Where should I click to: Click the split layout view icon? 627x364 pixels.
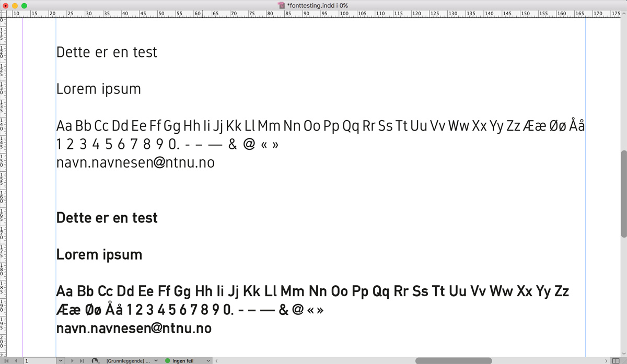615,361
